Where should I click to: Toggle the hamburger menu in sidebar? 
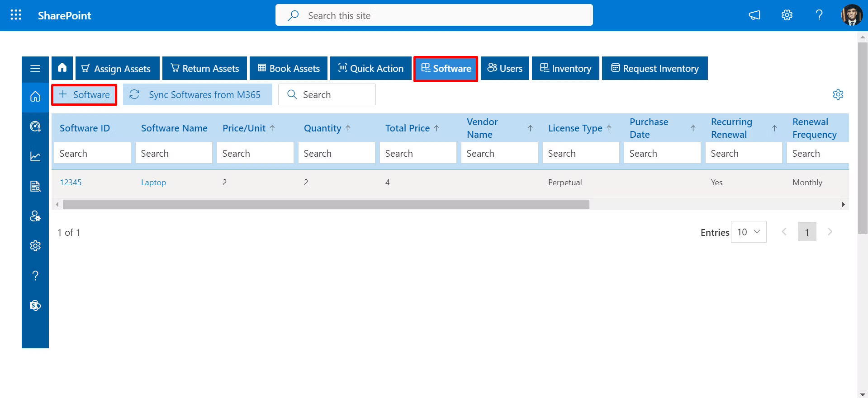click(35, 68)
